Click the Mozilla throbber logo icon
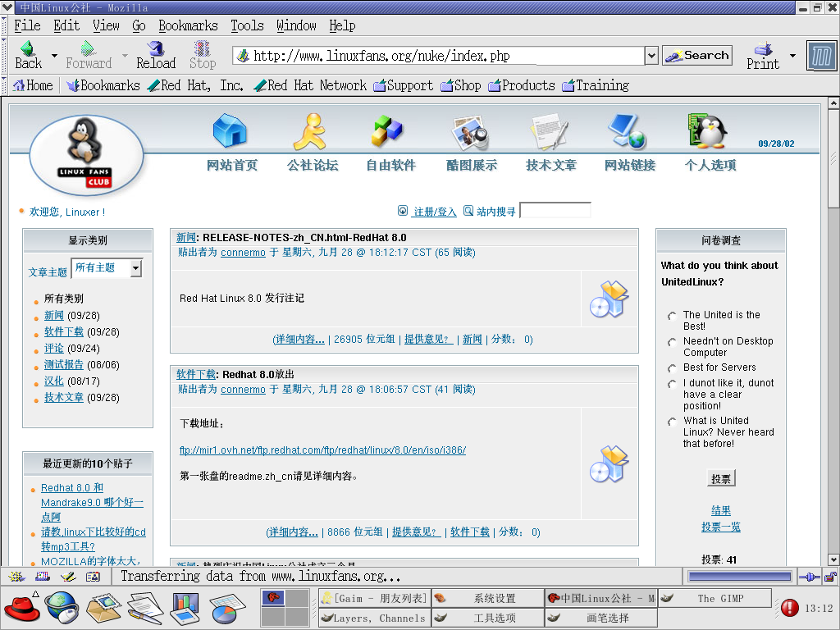The image size is (840, 630). click(821, 56)
